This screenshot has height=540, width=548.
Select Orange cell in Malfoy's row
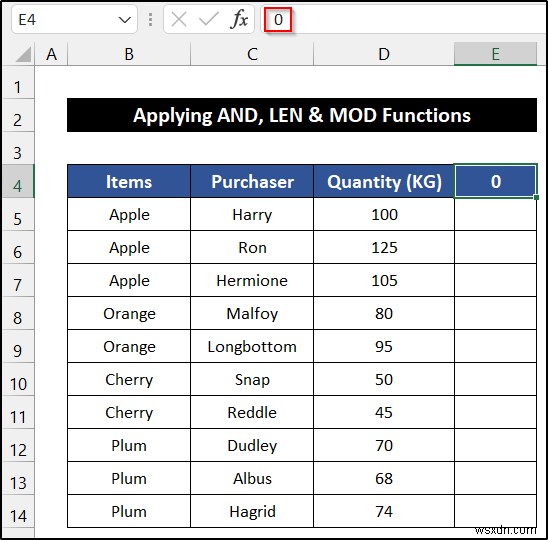[129, 313]
